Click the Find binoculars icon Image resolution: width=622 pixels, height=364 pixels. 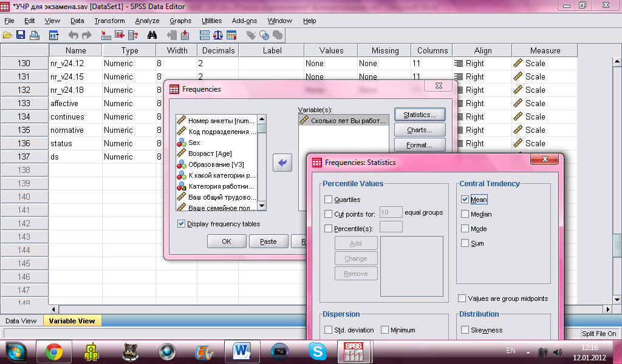coord(152,35)
